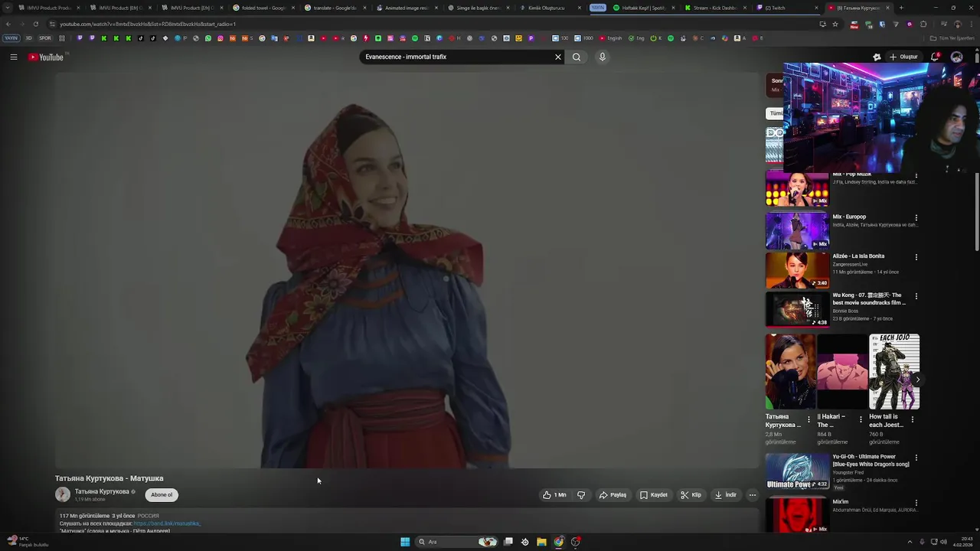Open a new browser tab
The height and width of the screenshot is (551, 980).
[901, 8]
